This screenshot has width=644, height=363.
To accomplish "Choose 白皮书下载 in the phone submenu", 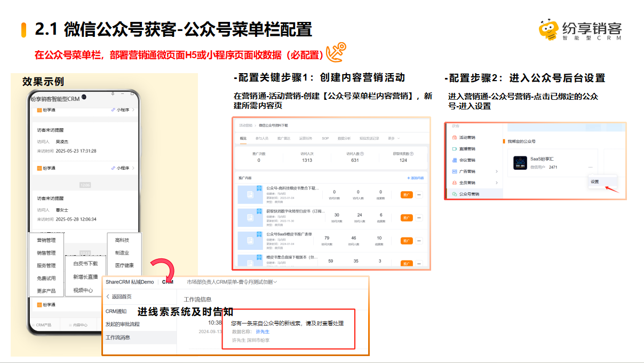I will 85,264.
